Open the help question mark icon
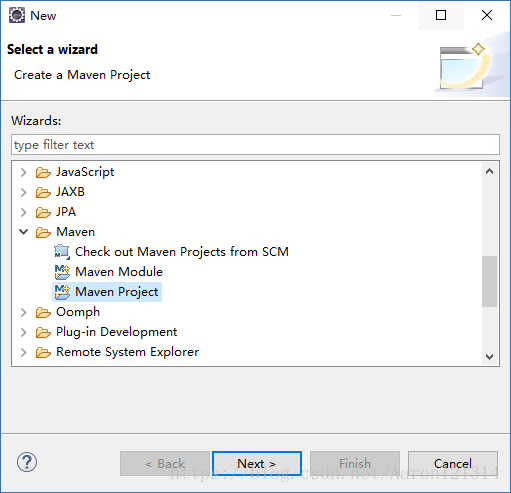 coord(27,462)
